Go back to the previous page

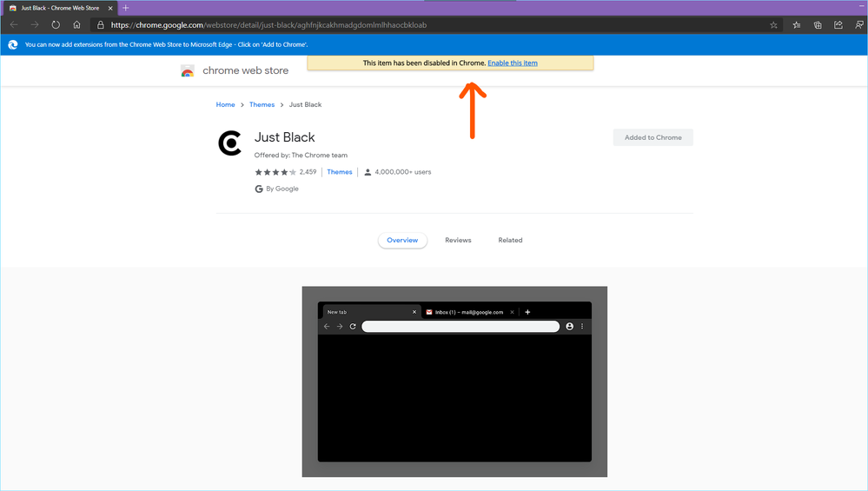click(x=14, y=25)
